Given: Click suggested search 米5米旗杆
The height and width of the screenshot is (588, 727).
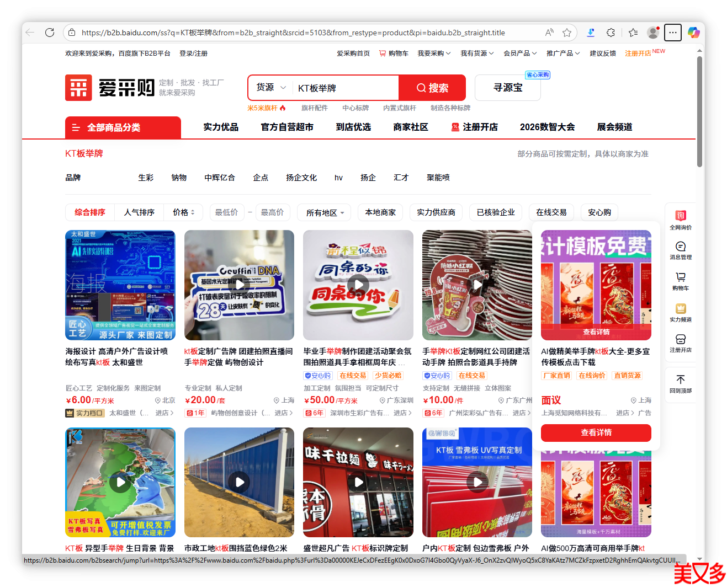Looking at the screenshot, I should (x=263, y=108).
